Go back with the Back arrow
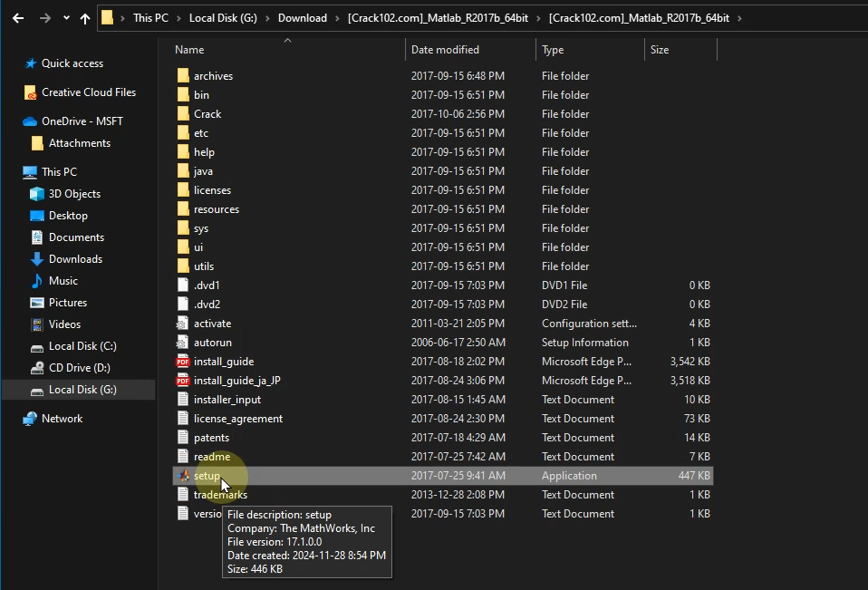 coord(19,18)
